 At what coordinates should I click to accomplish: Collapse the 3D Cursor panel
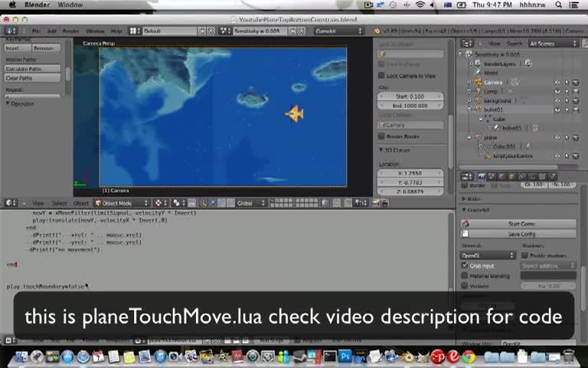[381, 149]
